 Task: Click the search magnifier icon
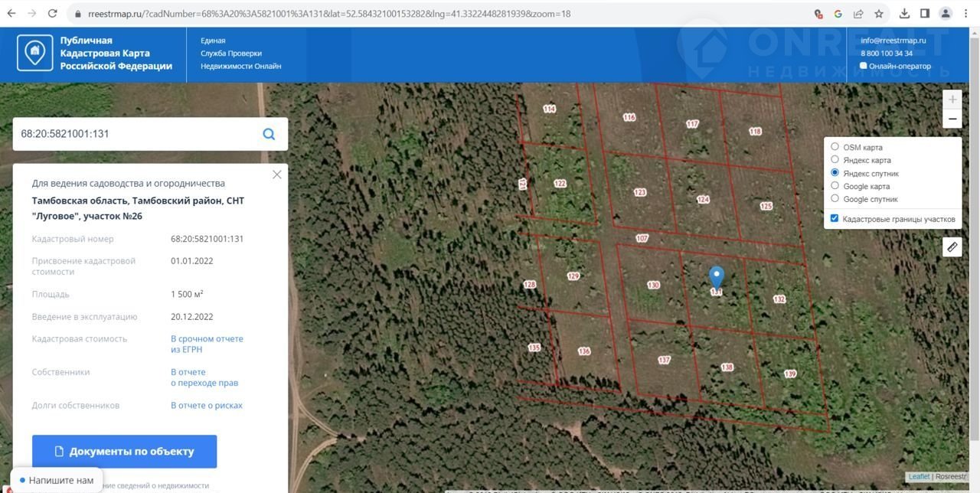(269, 134)
